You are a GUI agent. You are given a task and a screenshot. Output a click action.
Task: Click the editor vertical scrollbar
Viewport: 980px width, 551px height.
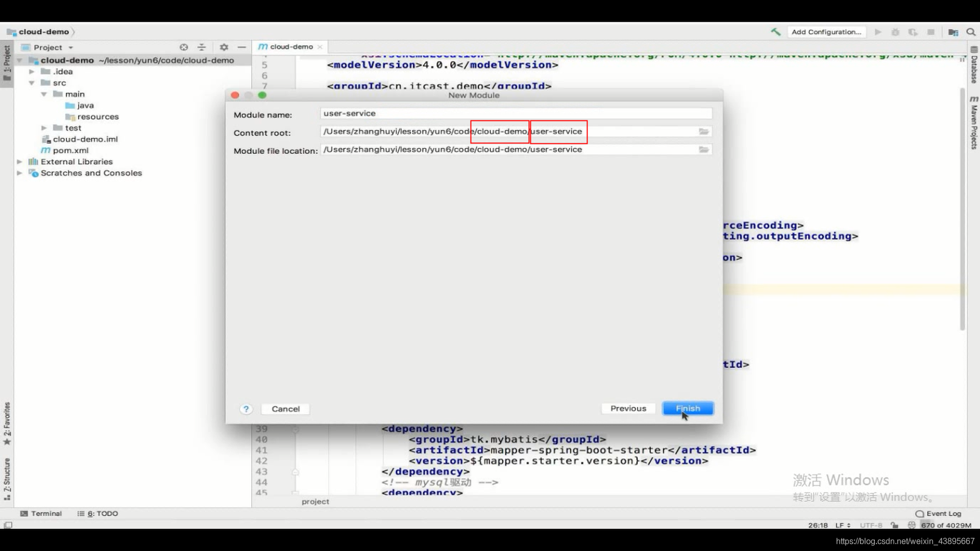[x=962, y=209]
